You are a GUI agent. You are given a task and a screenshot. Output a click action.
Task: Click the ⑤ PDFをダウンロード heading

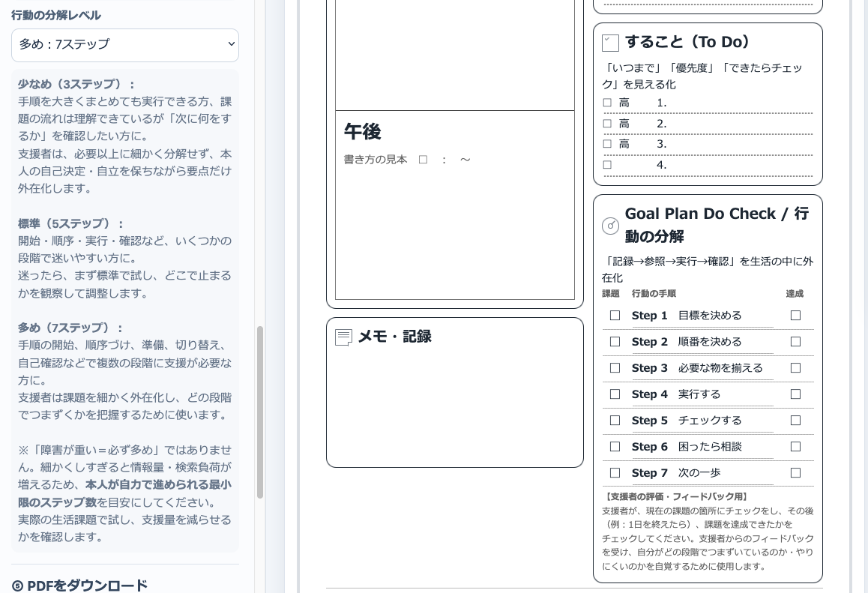pos(79,586)
